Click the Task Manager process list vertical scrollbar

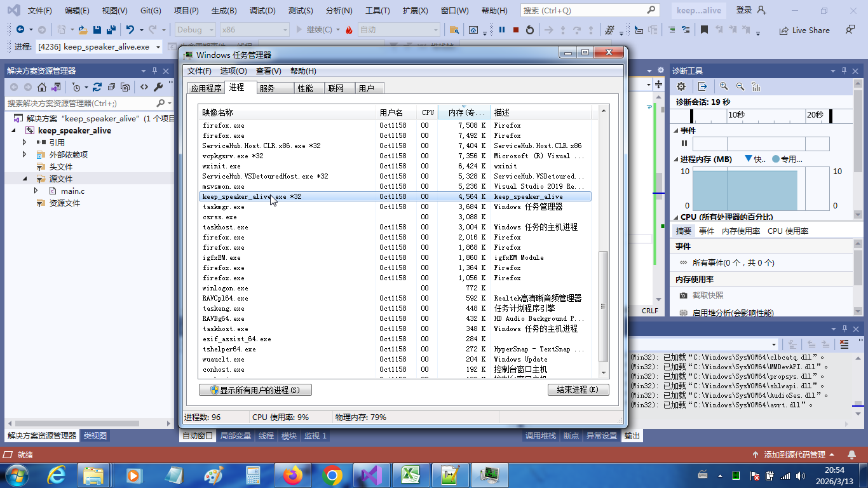(x=604, y=305)
